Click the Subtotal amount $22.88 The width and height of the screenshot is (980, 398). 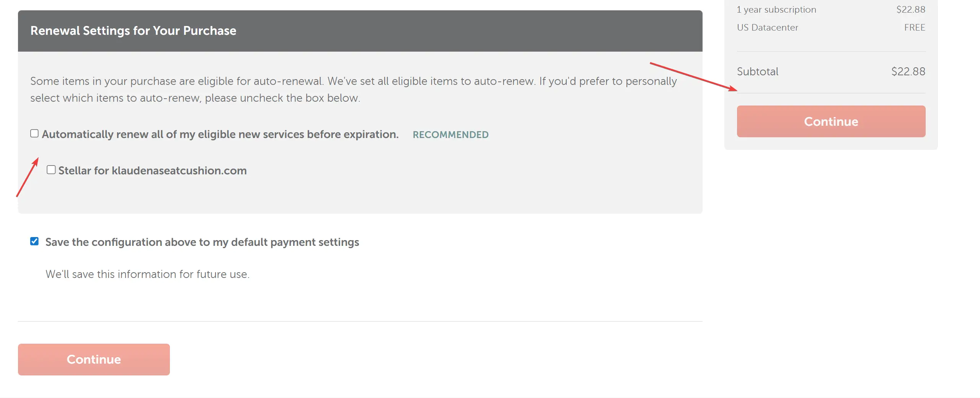point(908,71)
